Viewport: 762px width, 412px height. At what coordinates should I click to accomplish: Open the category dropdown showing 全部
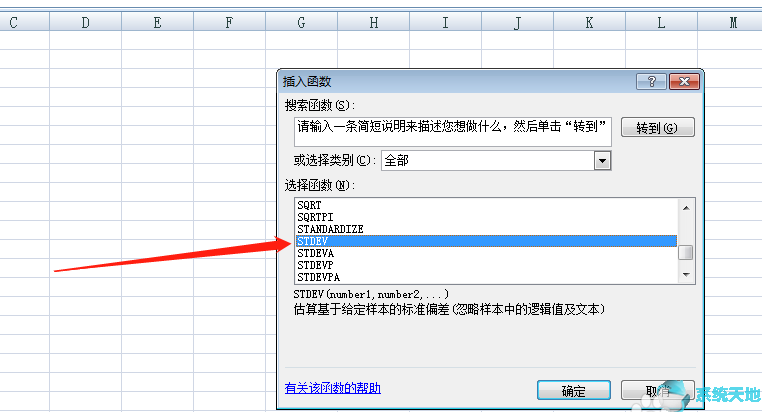602,161
